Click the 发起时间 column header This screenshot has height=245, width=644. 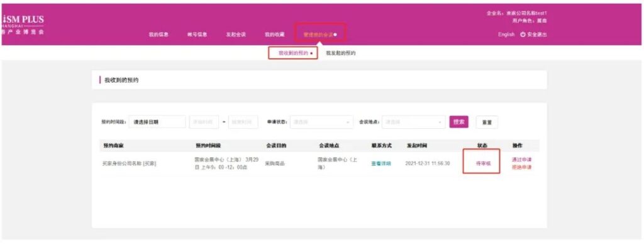(x=417, y=146)
